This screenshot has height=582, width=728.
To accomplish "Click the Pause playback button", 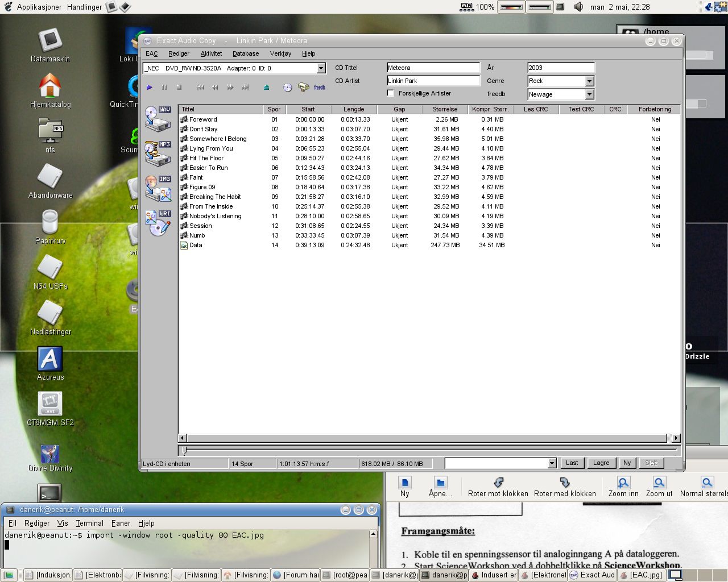I will point(164,88).
